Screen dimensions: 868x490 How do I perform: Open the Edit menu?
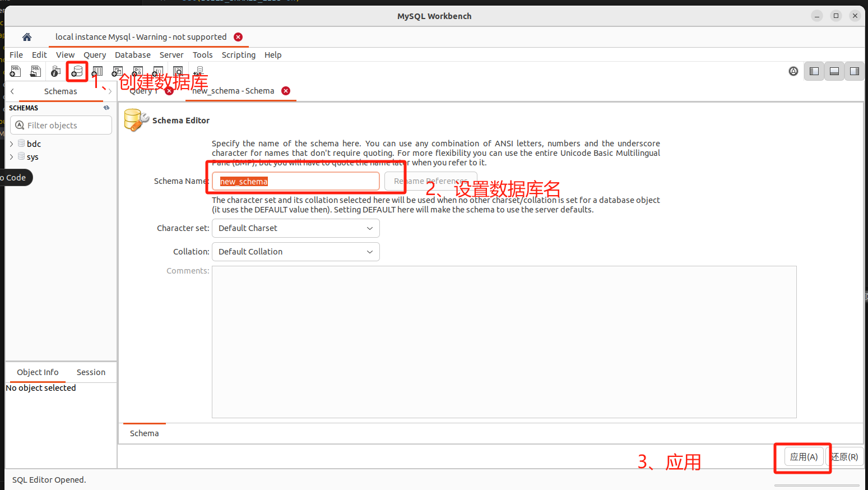[x=39, y=55]
